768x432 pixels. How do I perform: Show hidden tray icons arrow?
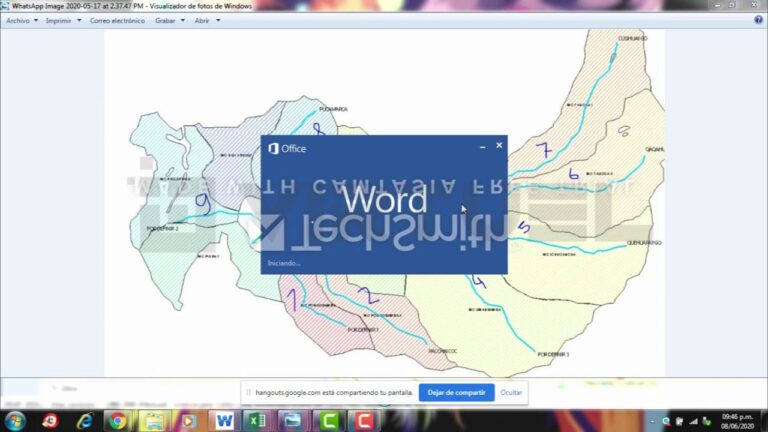pos(652,421)
